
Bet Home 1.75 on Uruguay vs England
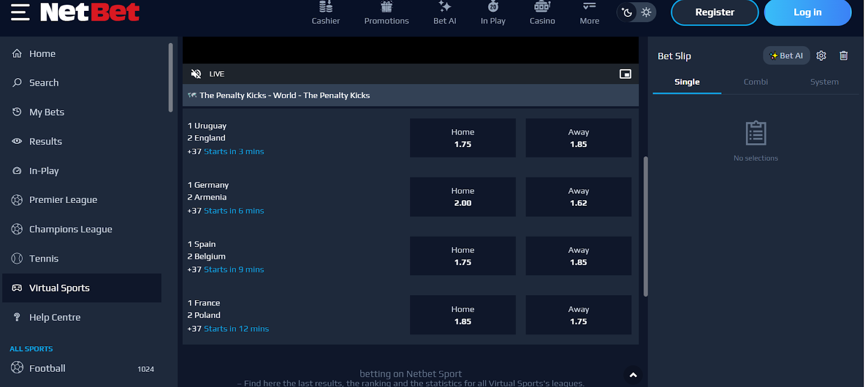(x=463, y=138)
